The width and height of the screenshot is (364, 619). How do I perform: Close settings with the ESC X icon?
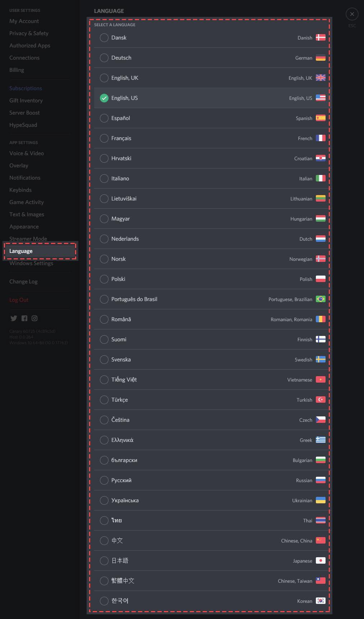click(352, 14)
